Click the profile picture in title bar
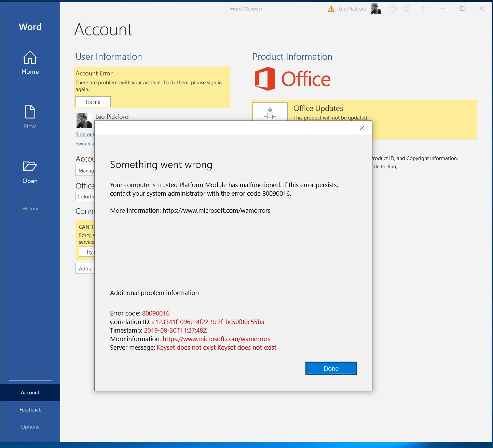 pyautogui.click(x=376, y=9)
